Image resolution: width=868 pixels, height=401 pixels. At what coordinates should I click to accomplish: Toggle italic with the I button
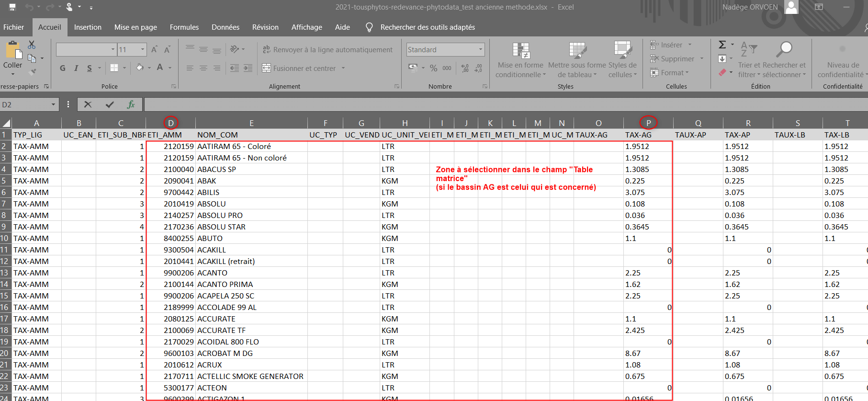[76, 68]
